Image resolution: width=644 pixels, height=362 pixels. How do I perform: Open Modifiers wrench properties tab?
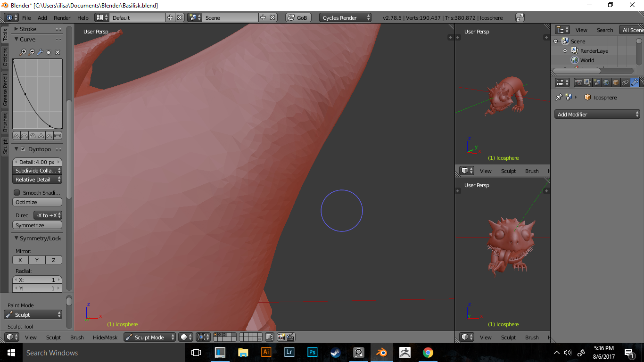(635, 82)
